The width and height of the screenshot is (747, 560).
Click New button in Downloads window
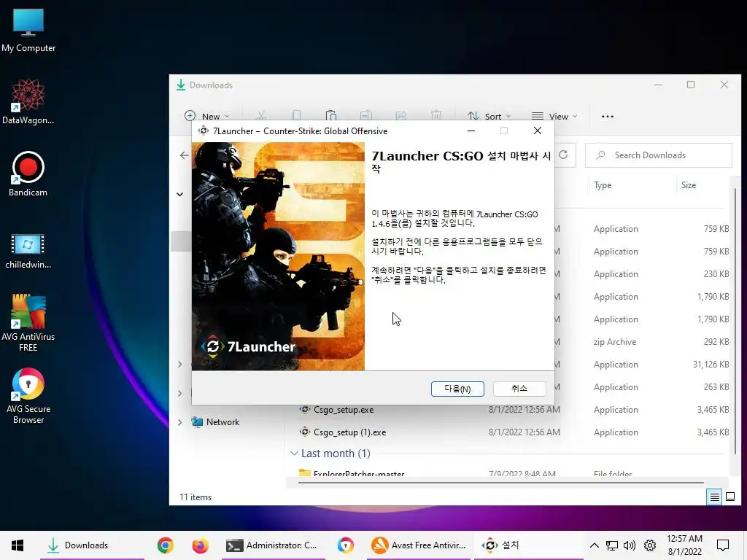pos(206,116)
